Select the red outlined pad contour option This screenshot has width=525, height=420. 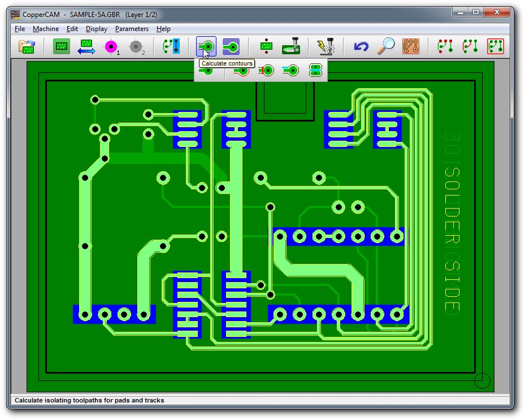(x=241, y=71)
